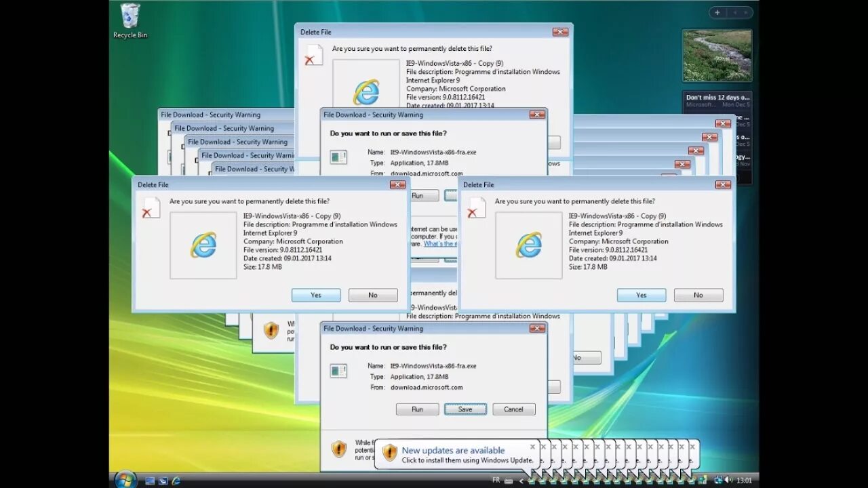
Task: Open the slideshow gadget stream photo
Action: 717,56
